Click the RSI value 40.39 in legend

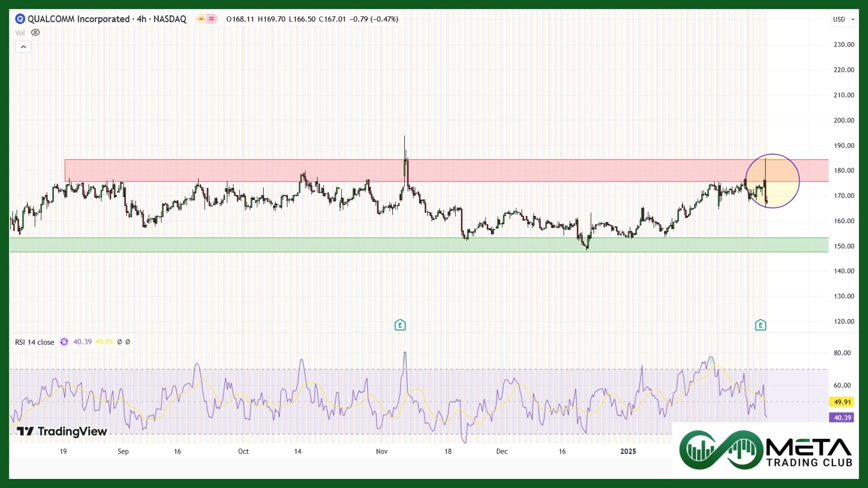click(x=82, y=342)
